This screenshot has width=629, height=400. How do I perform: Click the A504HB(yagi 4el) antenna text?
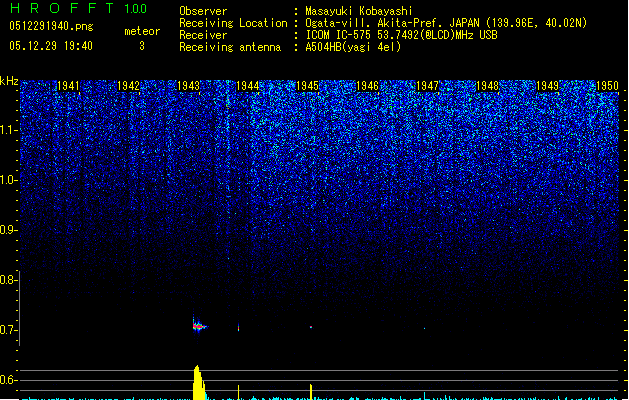(353, 47)
